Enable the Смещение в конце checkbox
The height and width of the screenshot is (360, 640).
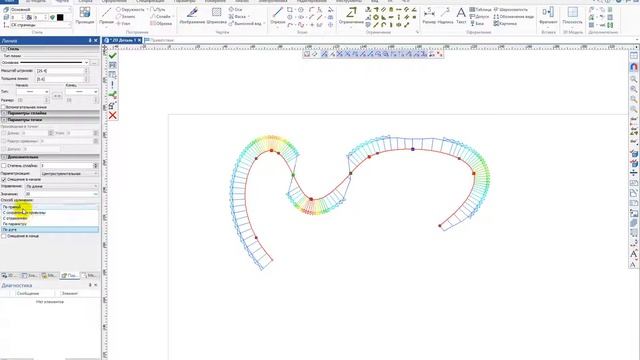(4, 236)
